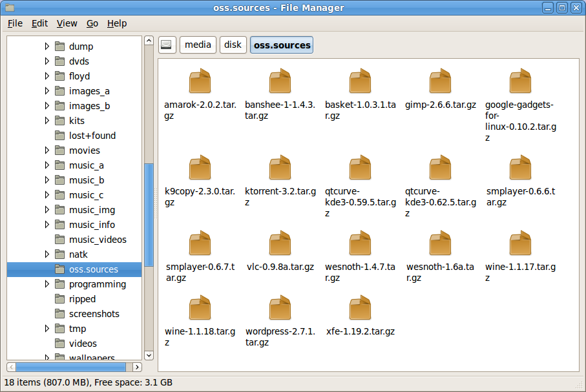586x392 pixels.
Task: Expand the kits folder in tree
Action: coord(47,120)
